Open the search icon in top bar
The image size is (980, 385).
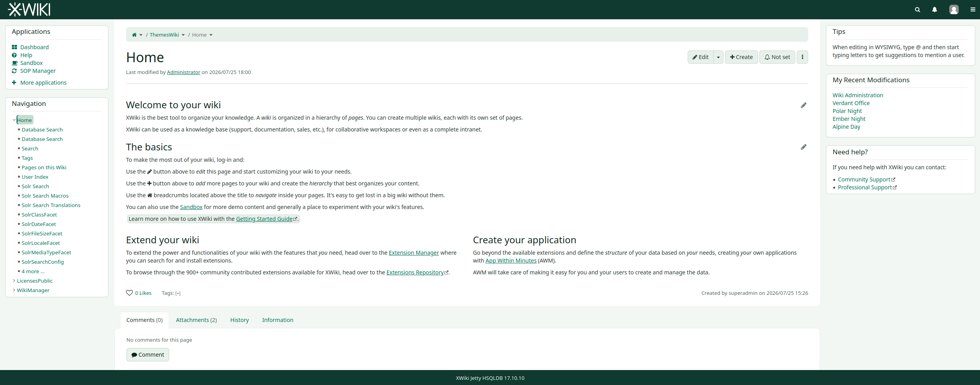917,9
